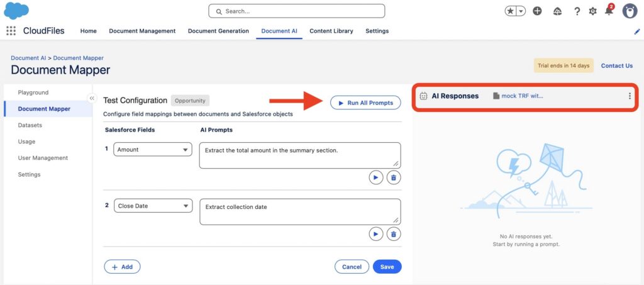Click the Cancel button
644x285 pixels.
(x=352, y=267)
